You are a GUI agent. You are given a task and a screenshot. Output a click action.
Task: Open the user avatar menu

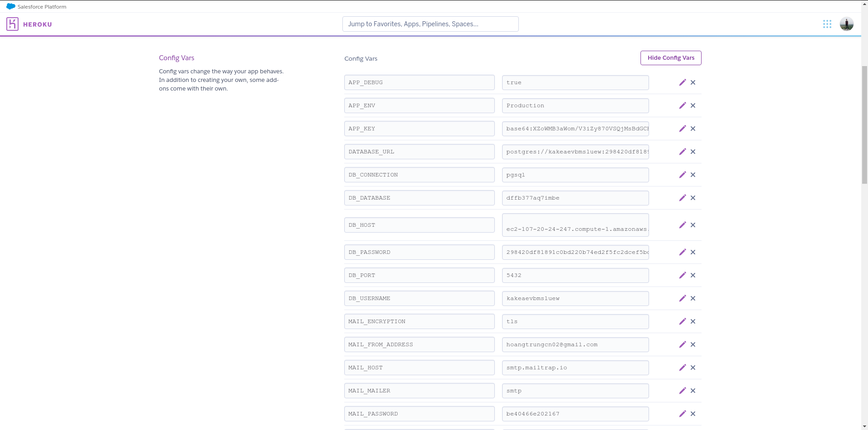coord(846,24)
